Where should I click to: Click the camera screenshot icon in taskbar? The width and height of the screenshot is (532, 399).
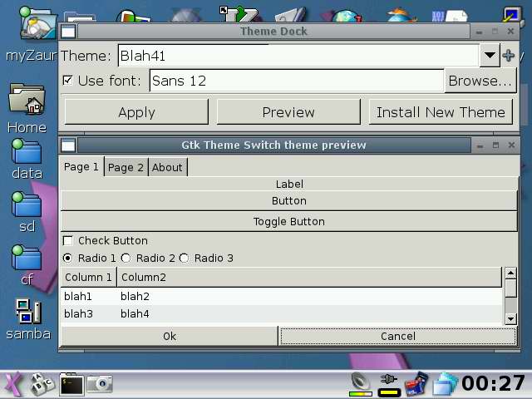tap(101, 384)
